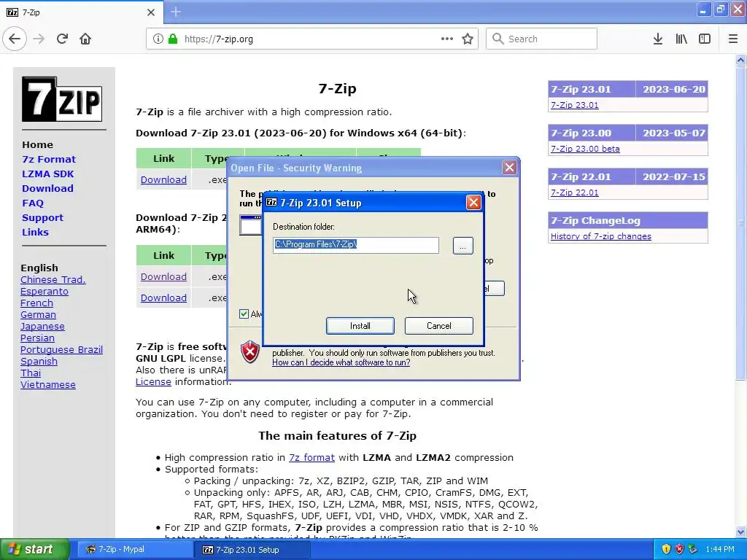Open 'How can I decide what software to run?' link
This screenshot has height=560, width=747.
point(341,362)
